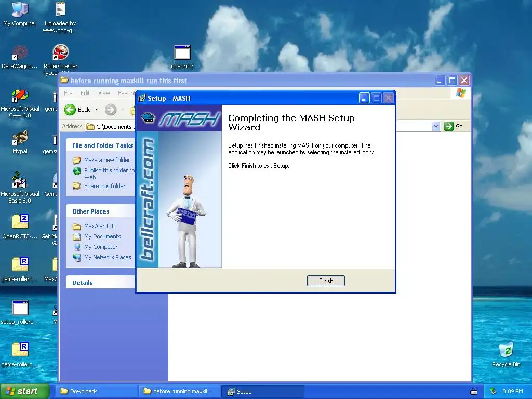532x399 pixels.
Task: Click the Windows flag logo in Explorer
Action: coord(460,93)
